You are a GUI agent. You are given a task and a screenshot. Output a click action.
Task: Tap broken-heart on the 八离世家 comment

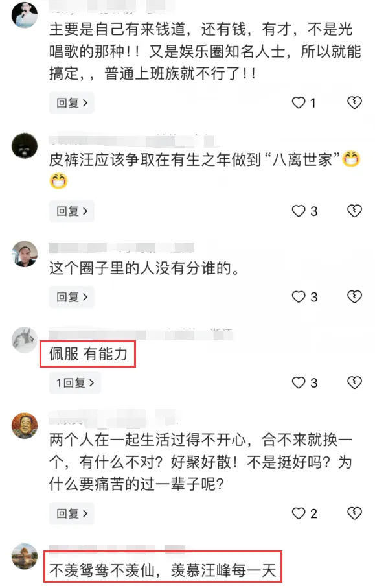tap(354, 211)
